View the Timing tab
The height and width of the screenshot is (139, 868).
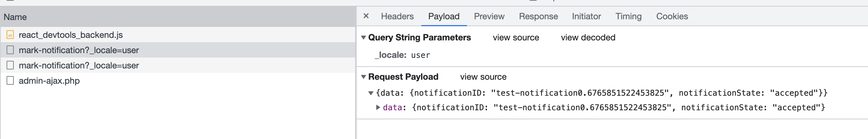point(628,16)
